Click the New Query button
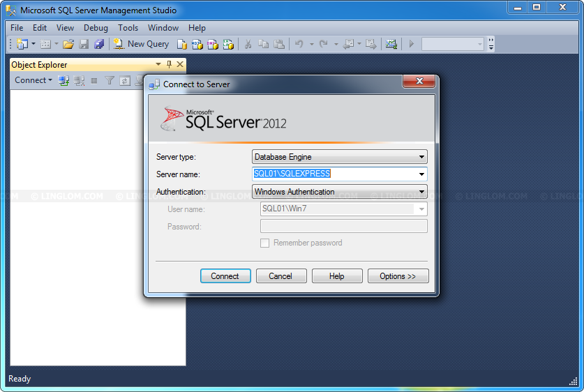This screenshot has height=392, width=584. (141, 44)
